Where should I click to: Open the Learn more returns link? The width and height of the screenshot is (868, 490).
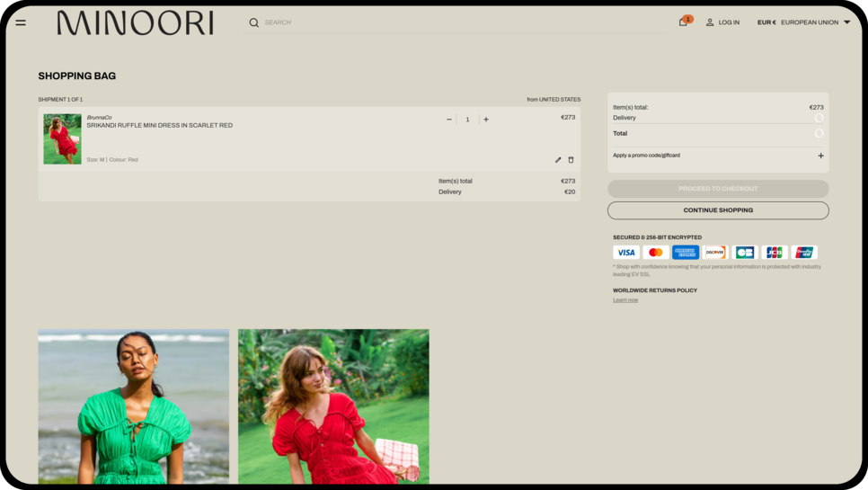coord(625,300)
